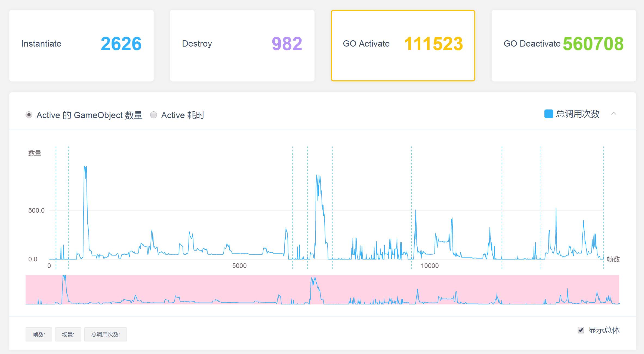Click the 场景 info field

coord(68,334)
